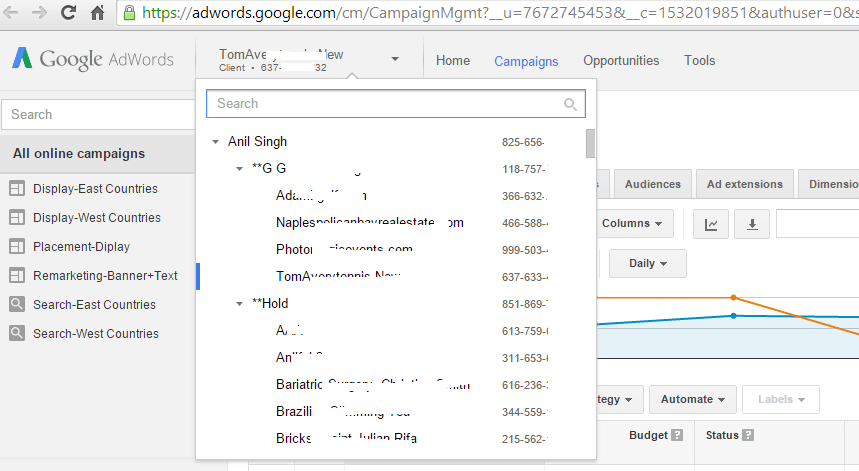This screenshot has height=471, width=859.
Task: Click Remarketing-Banner+Text campaign icon
Action: (x=17, y=275)
